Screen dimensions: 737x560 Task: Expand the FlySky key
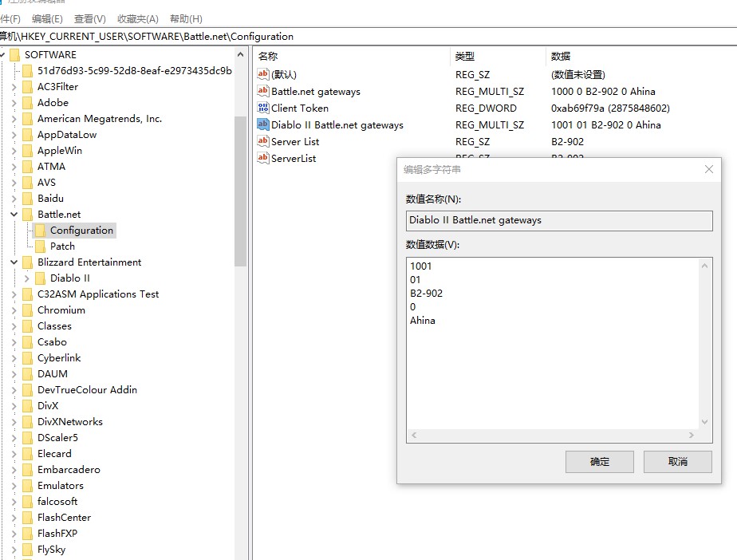click(14, 550)
